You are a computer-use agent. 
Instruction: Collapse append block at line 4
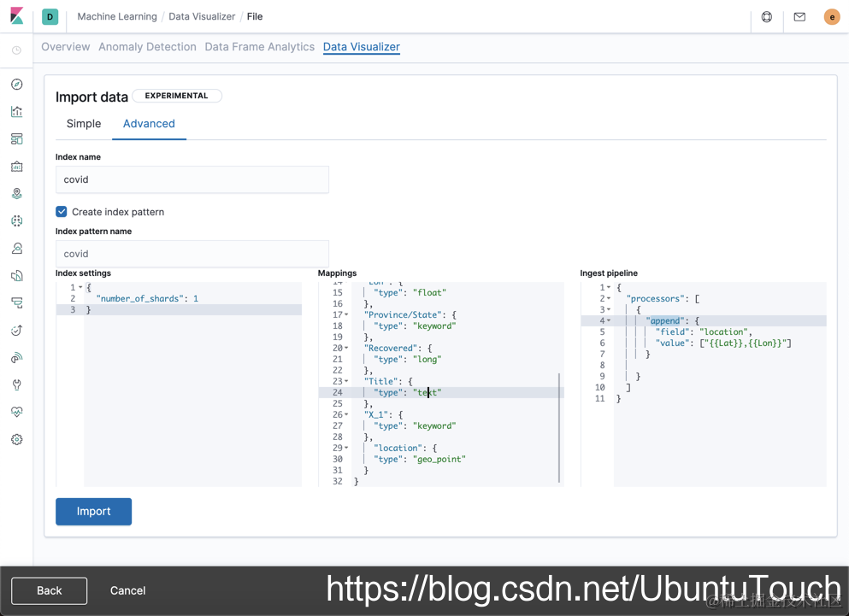coord(609,320)
